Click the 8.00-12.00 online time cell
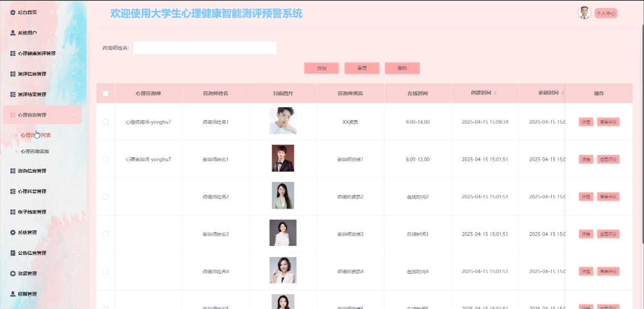The height and width of the screenshot is (309, 644). tap(418, 159)
